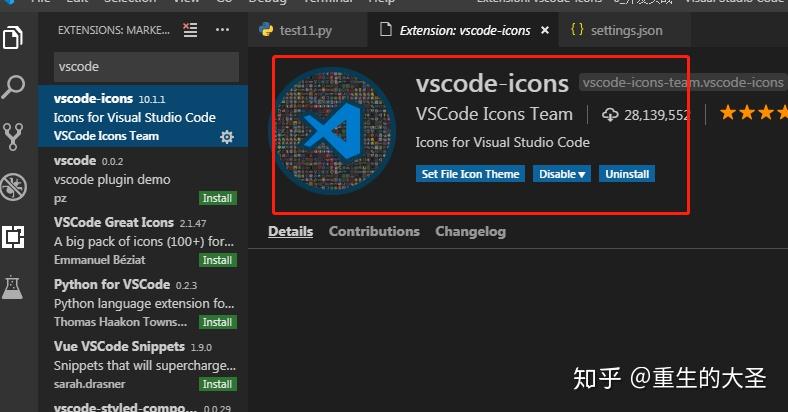This screenshot has width=788, height=412.
Task: Click the vscode-icons heading title
Action: point(492,83)
